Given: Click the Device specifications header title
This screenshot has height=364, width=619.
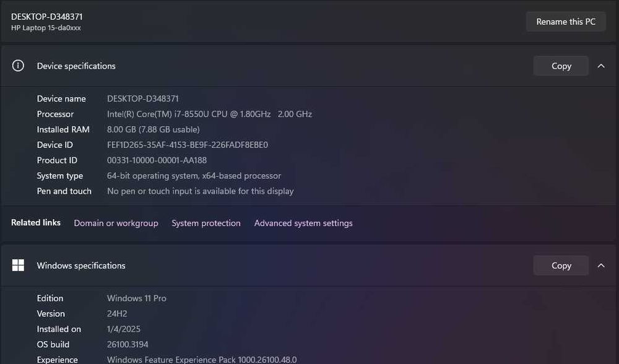Looking at the screenshot, I should [76, 66].
